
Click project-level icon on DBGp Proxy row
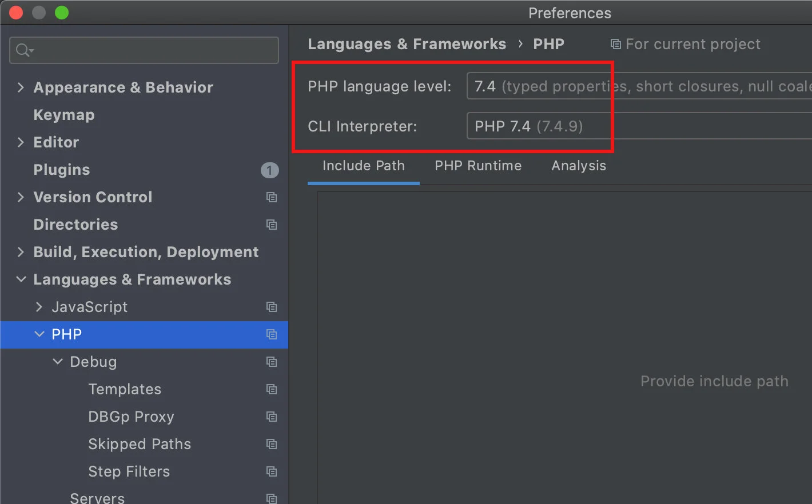click(x=272, y=417)
